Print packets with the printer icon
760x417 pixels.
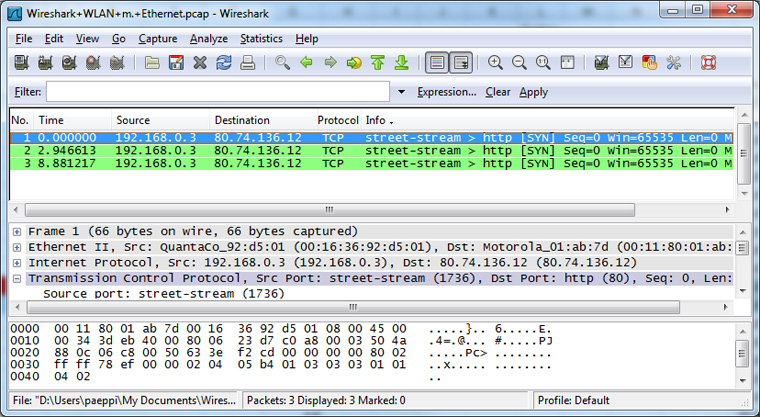[x=248, y=63]
